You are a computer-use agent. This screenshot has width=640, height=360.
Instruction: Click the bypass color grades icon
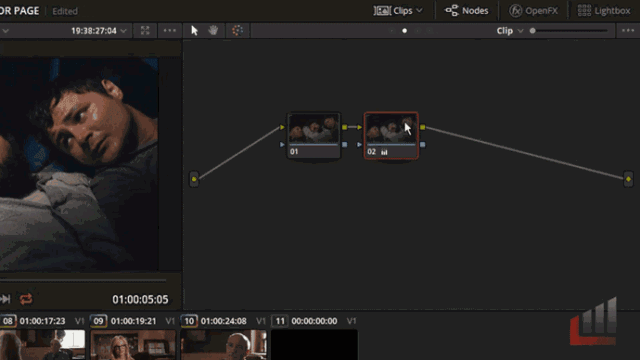[x=237, y=31]
